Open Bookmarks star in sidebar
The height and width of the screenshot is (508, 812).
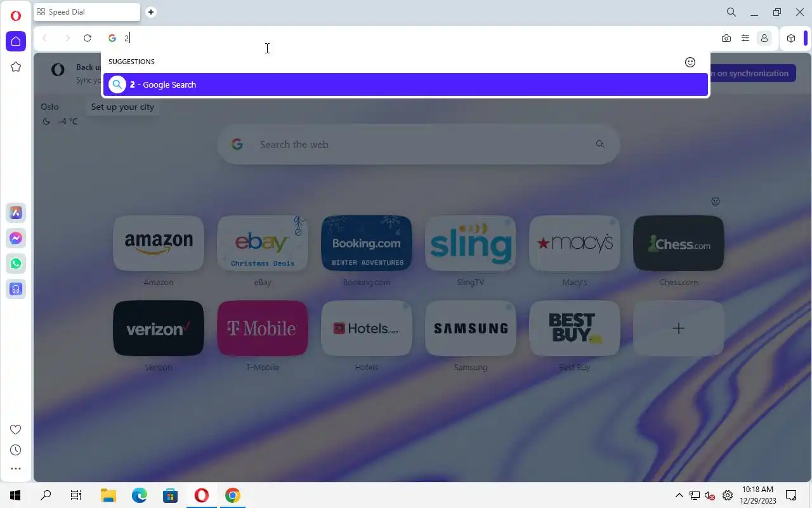(x=16, y=67)
